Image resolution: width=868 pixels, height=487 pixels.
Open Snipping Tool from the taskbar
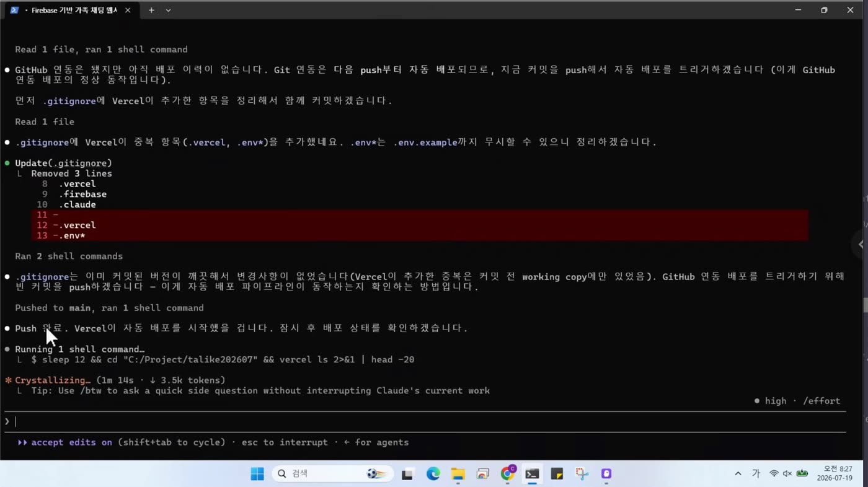tap(582, 474)
